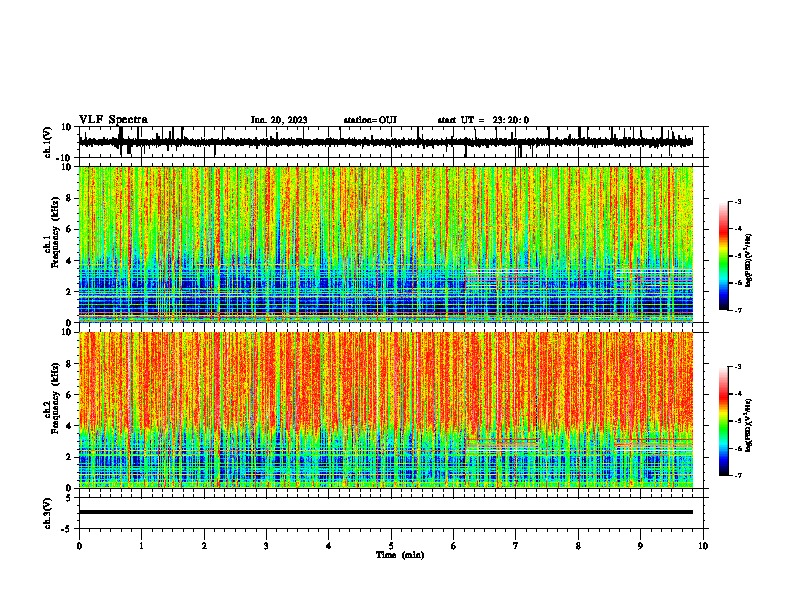Click the "VLF Spectra" title text
Viewport: 792px width, 612px height.
tap(113, 120)
